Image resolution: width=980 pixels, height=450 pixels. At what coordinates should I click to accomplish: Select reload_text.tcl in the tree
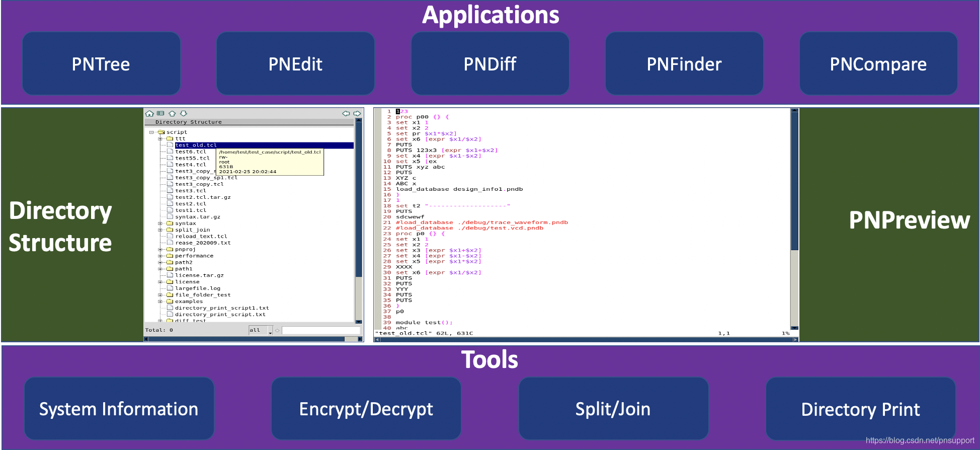pos(201,236)
